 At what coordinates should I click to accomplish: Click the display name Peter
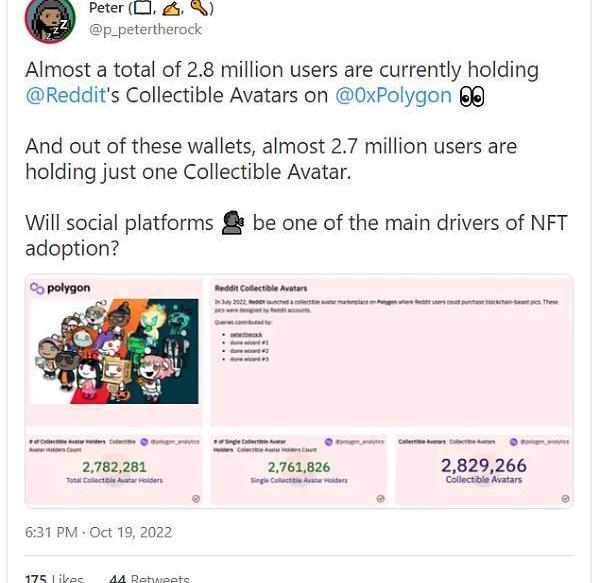(x=106, y=9)
